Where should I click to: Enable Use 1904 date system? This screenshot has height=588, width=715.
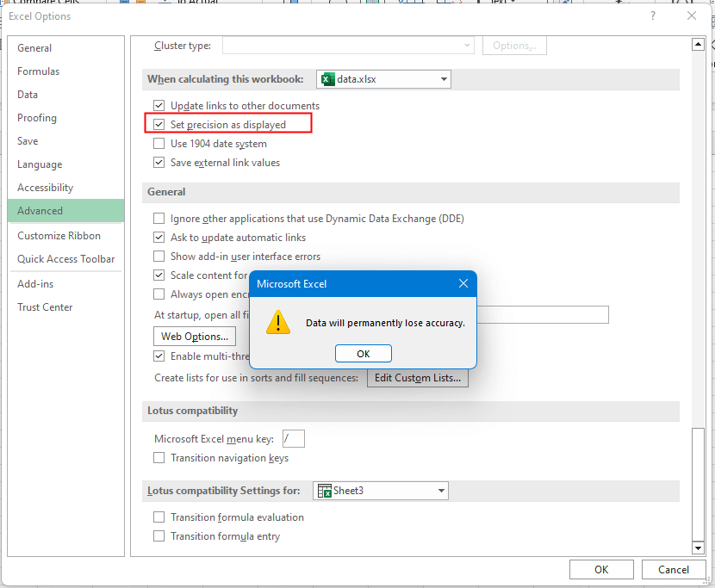(159, 144)
